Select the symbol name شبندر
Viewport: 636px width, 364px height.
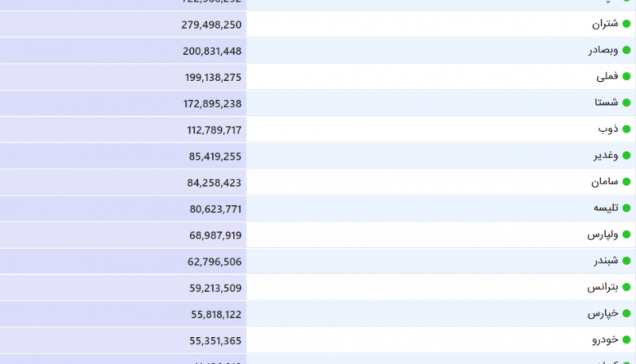(x=606, y=261)
